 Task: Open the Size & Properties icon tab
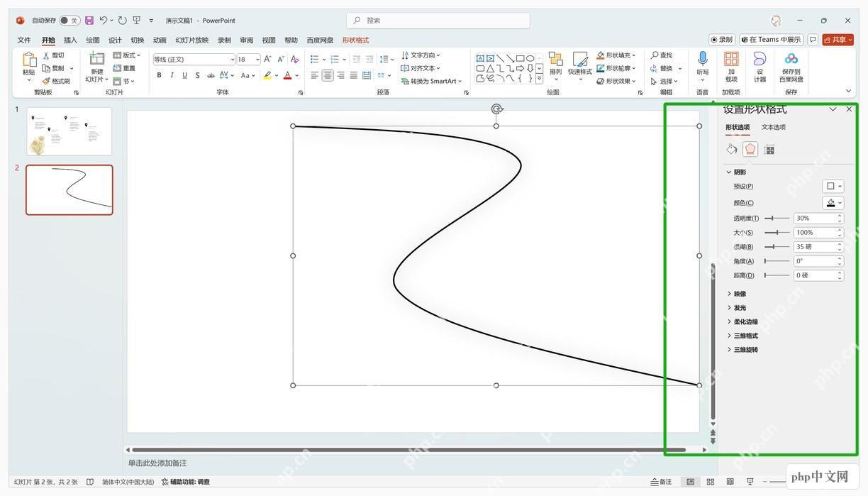tap(769, 149)
